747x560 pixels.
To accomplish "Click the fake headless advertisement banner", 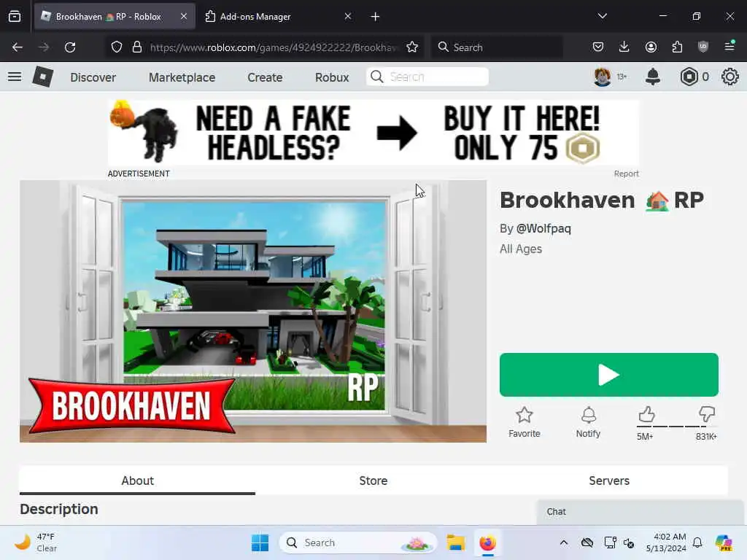I will [373, 133].
